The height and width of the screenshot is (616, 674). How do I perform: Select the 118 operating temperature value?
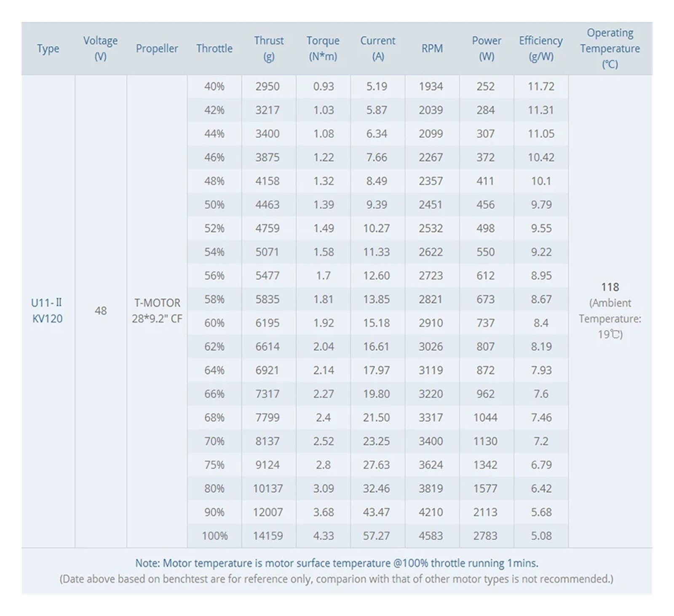tap(610, 287)
